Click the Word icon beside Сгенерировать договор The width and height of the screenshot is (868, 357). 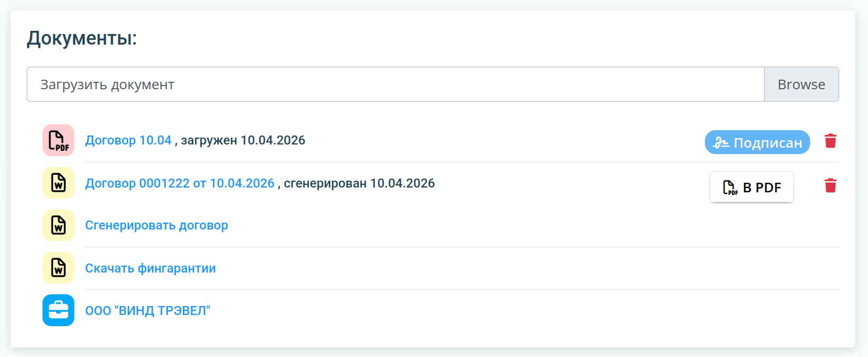58,225
